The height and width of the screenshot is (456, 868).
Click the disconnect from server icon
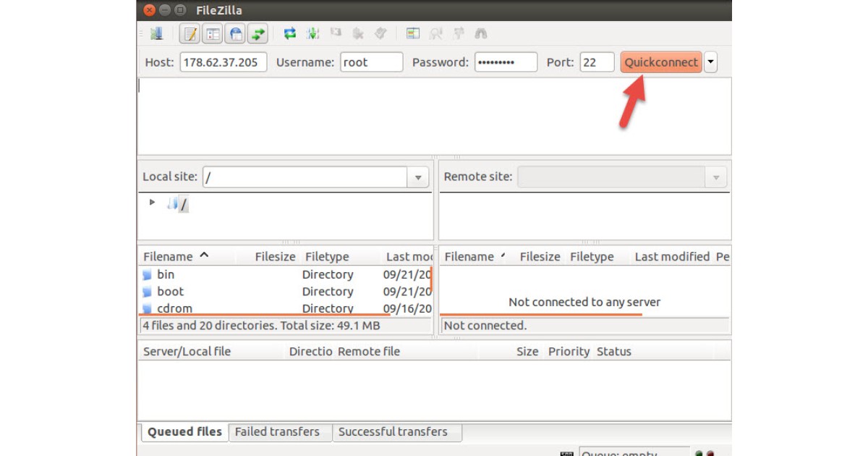point(358,33)
